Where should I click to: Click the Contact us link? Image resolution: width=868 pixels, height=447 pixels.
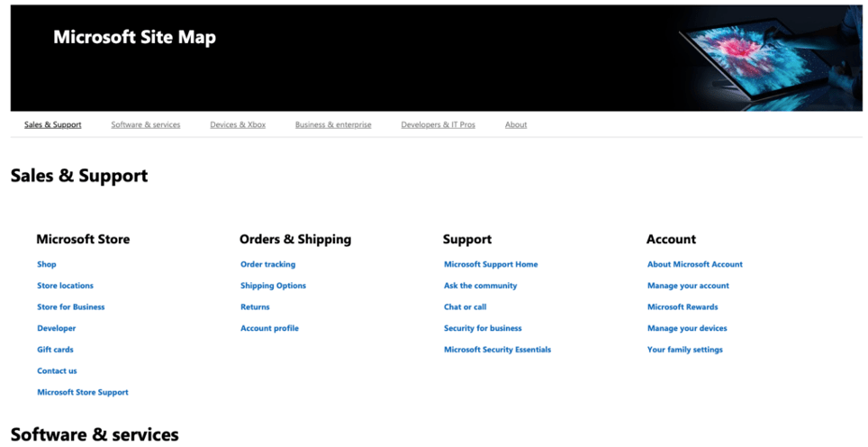point(57,370)
